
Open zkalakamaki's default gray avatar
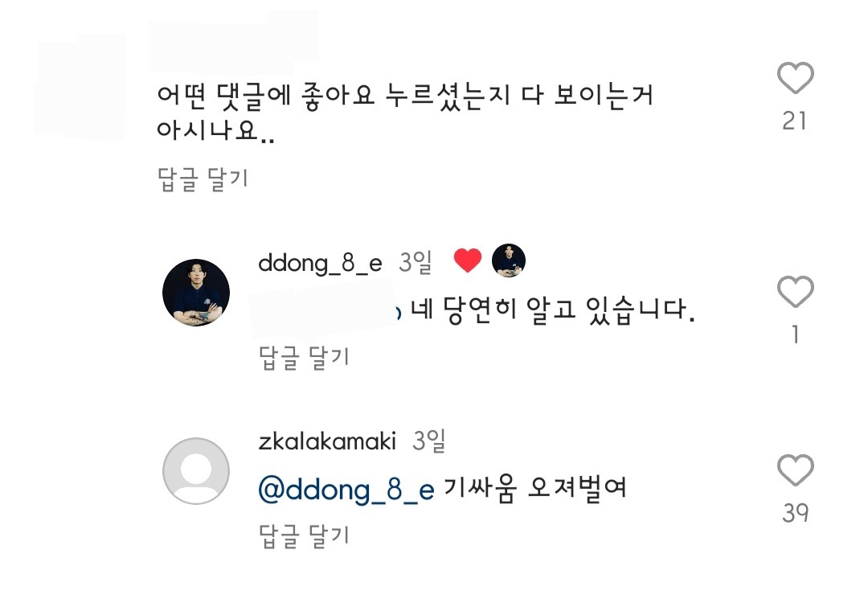pos(196,471)
